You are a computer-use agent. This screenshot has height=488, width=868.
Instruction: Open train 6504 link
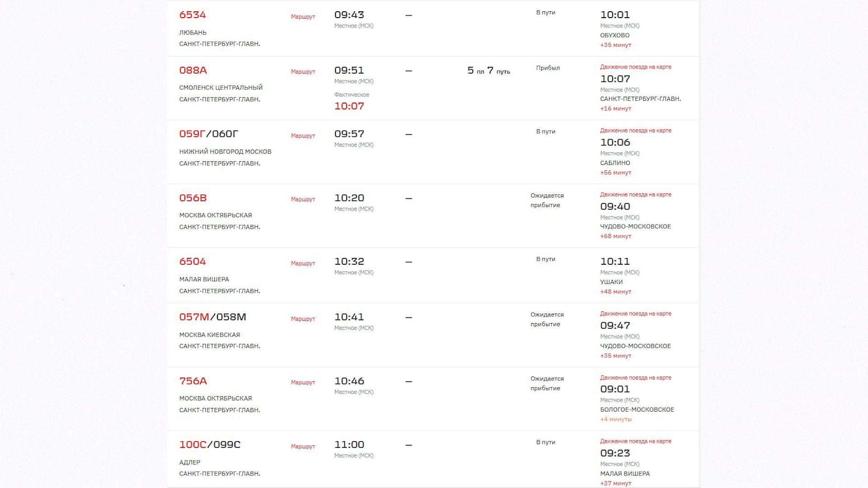point(193,262)
